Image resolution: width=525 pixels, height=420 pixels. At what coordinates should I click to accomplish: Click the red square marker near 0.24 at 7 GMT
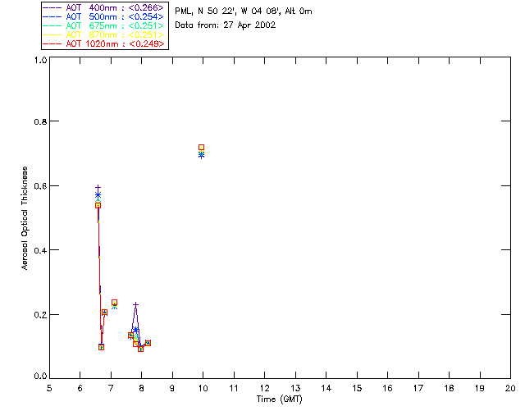pos(114,303)
